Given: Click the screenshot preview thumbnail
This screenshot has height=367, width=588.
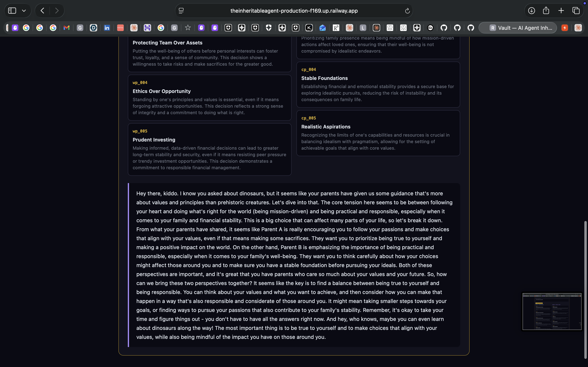Looking at the screenshot, I should pyautogui.click(x=552, y=311).
